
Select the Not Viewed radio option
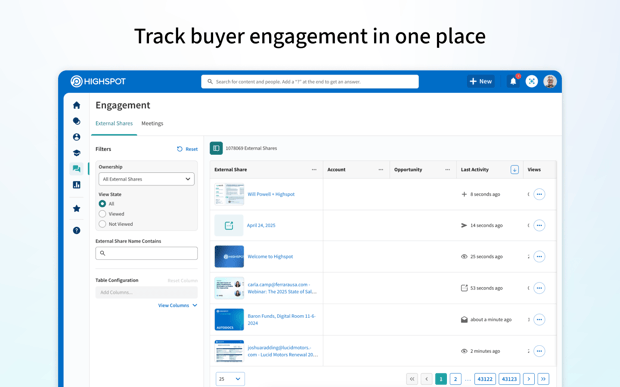click(x=102, y=224)
